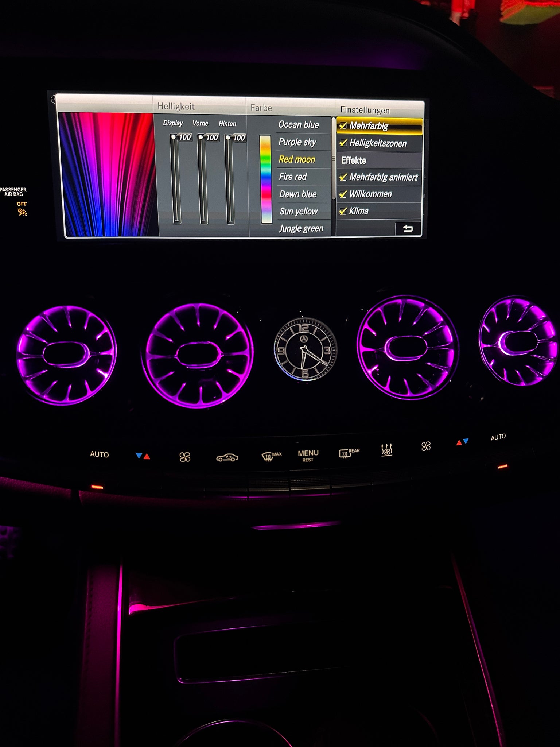
Task: Toggle the Klima checkbox
Action: (343, 211)
